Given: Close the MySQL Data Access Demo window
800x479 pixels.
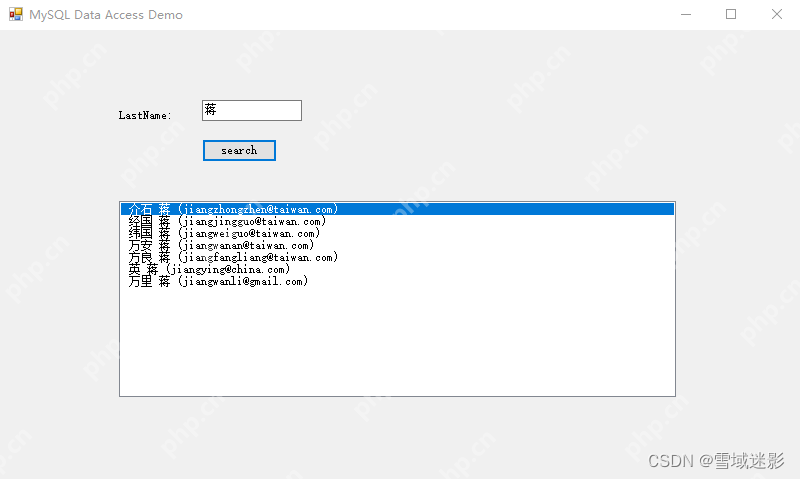Looking at the screenshot, I should (777, 14).
